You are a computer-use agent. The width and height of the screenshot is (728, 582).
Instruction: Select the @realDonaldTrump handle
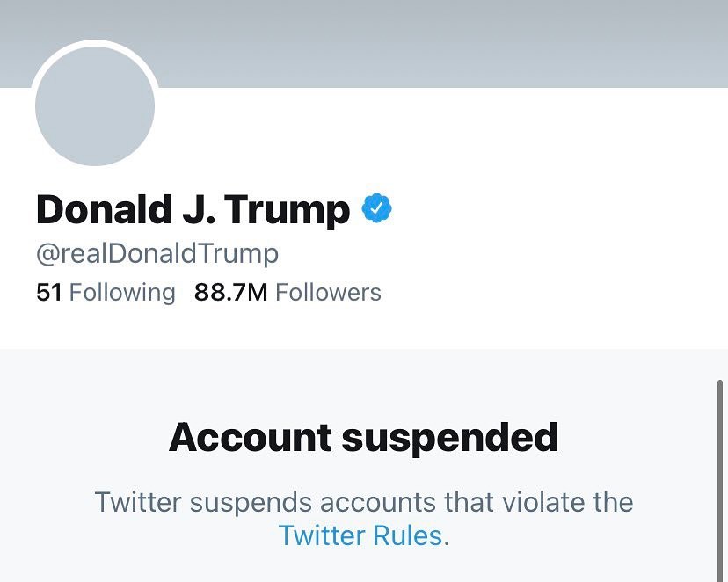(157, 254)
